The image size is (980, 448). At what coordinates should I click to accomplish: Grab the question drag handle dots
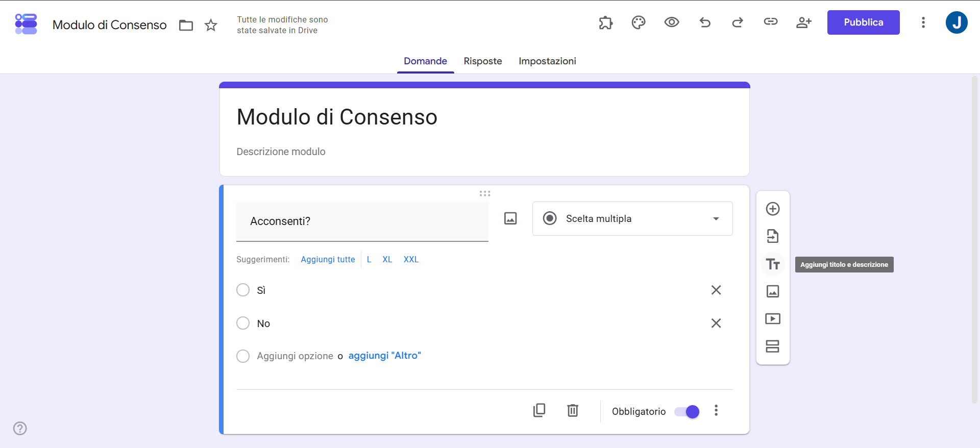coord(485,193)
